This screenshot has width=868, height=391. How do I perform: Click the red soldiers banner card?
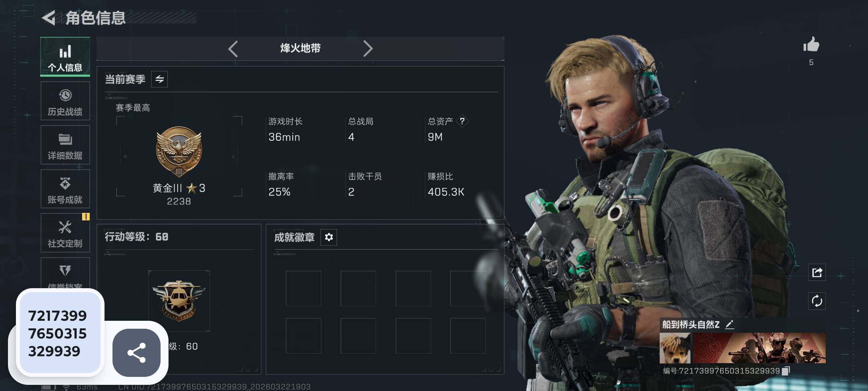pyautogui.click(x=759, y=348)
